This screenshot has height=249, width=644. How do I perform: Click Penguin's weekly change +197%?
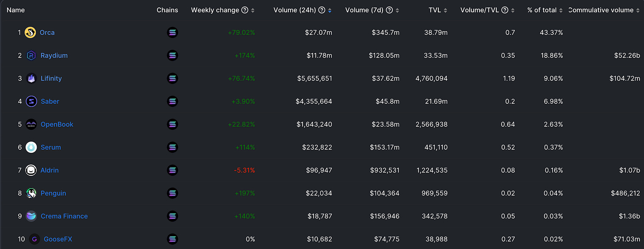245,193
